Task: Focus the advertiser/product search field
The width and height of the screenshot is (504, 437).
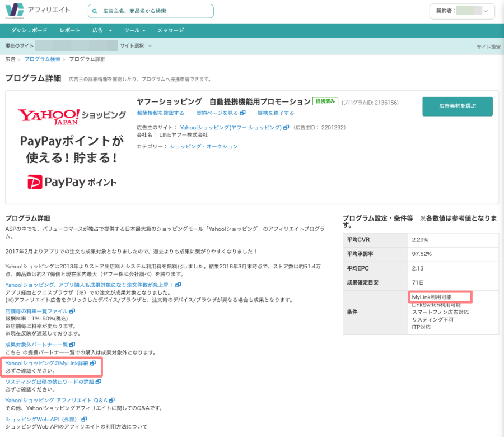Action: click(151, 11)
